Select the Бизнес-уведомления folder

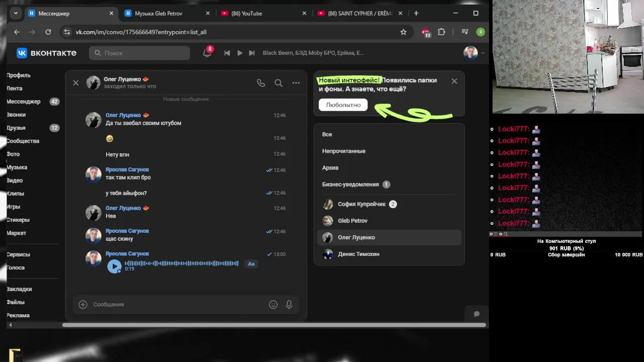(x=389, y=185)
